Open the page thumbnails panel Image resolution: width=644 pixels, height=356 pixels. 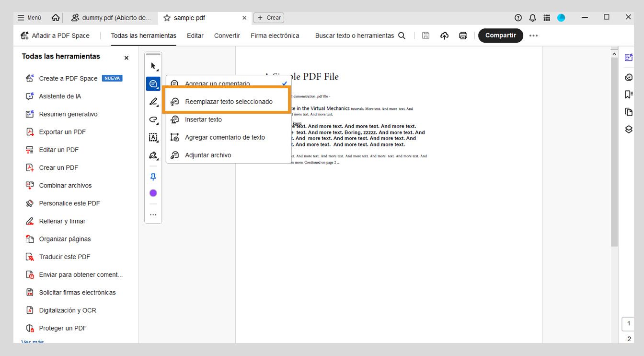[x=628, y=111]
